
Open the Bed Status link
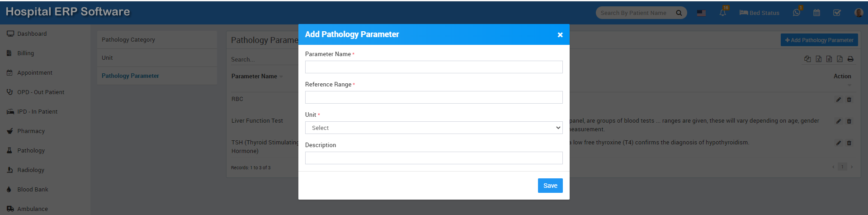point(759,13)
